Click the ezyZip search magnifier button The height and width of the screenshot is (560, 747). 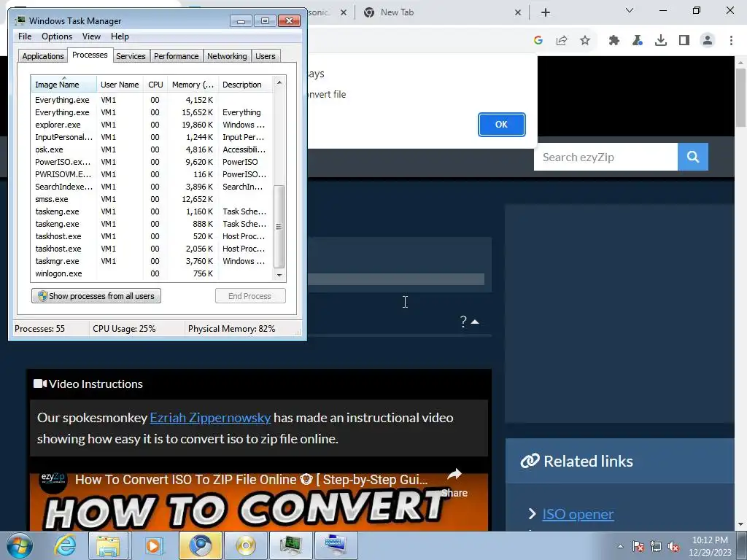pos(693,157)
